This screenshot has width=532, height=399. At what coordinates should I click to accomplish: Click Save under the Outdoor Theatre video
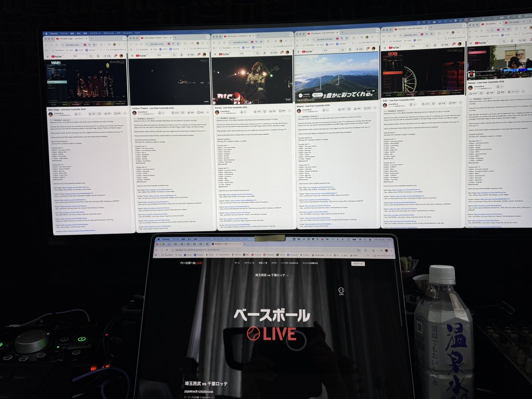200,113
